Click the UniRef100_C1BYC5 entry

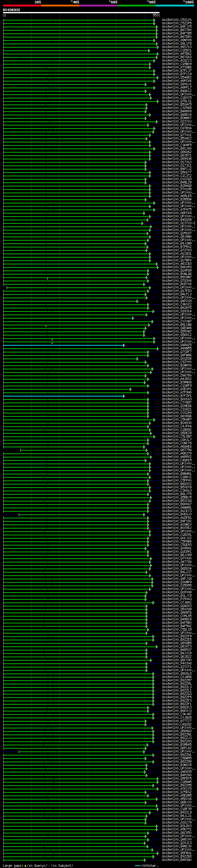click(177, 98)
